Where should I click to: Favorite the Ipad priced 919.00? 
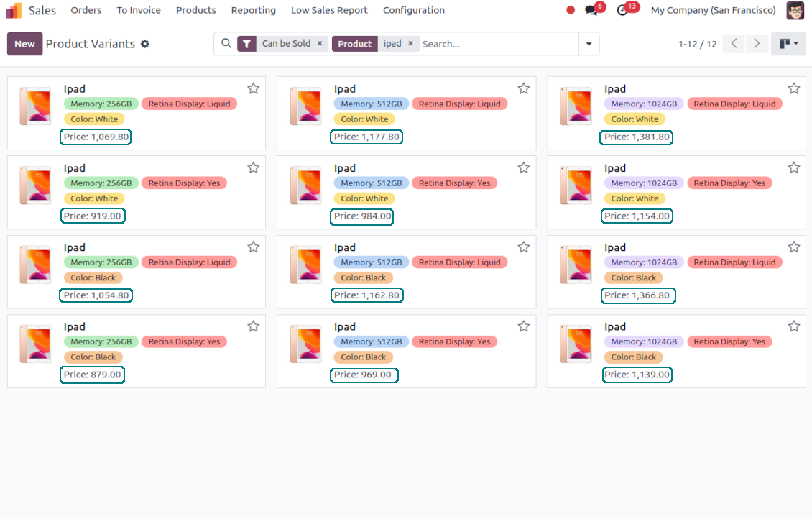(x=253, y=167)
